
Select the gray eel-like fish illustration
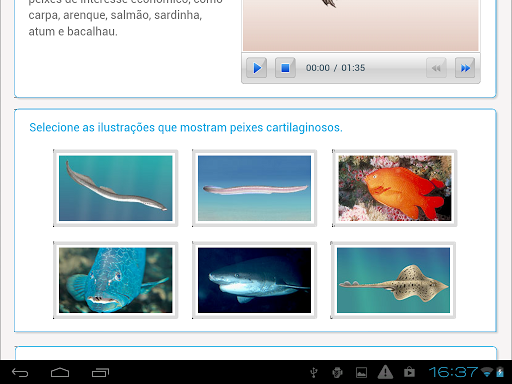click(x=115, y=188)
